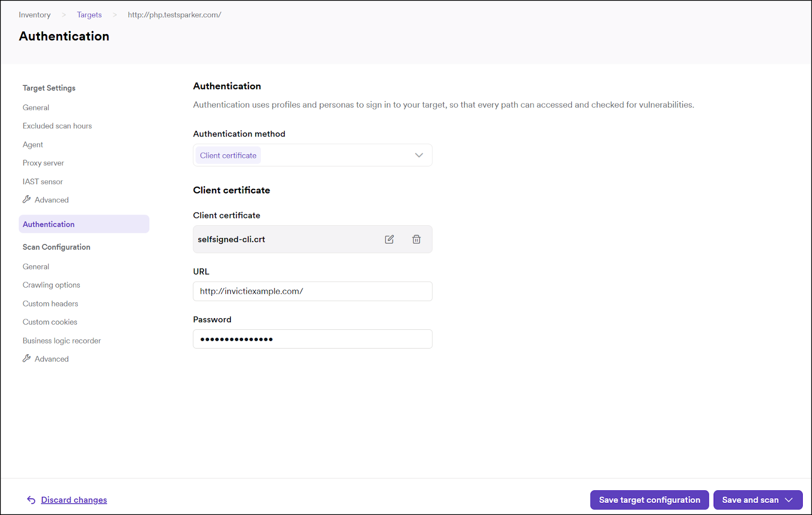Viewport: 812px width, 515px height.
Task: Select IAST sensor in sidebar
Action: [43, 182]
